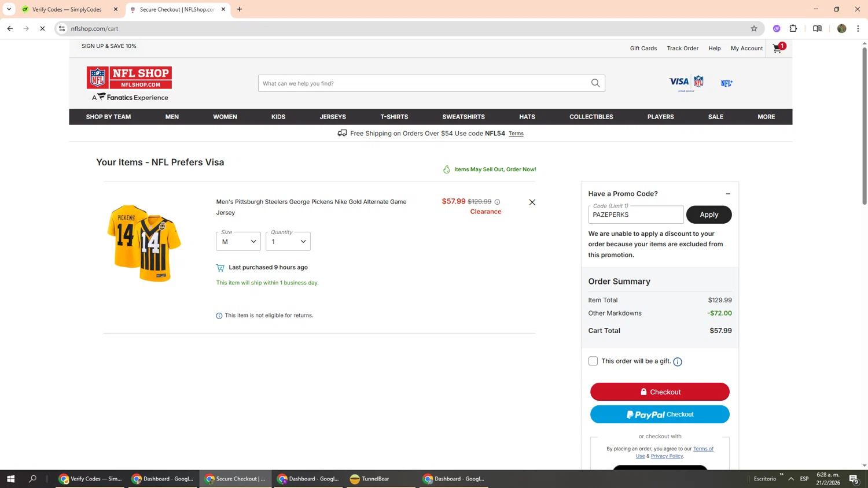The image size is (868, 488).
Task: Open the PLAYERS menu
Action: (x=661, y=117)
